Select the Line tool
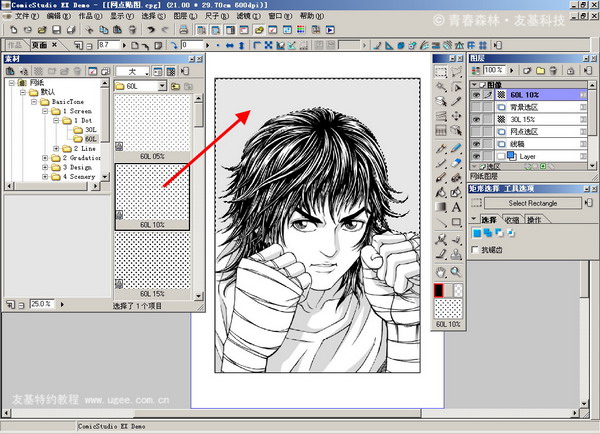 point(441,222)
